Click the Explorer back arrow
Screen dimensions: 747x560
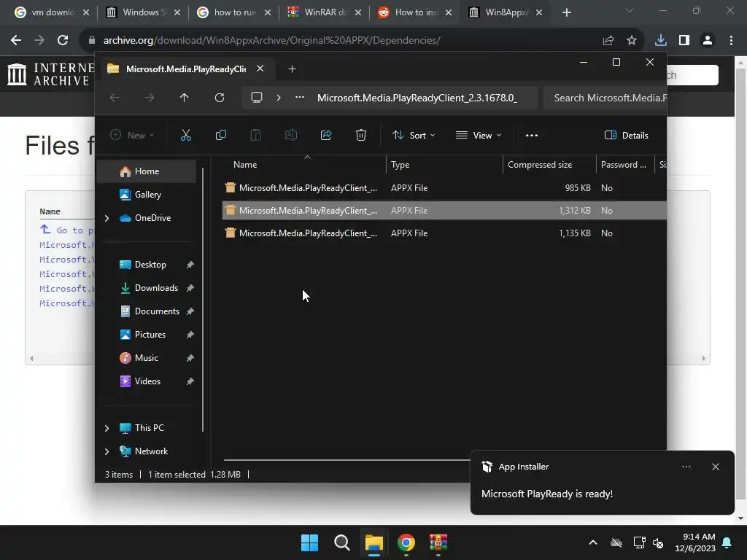[x=115, y=98]
